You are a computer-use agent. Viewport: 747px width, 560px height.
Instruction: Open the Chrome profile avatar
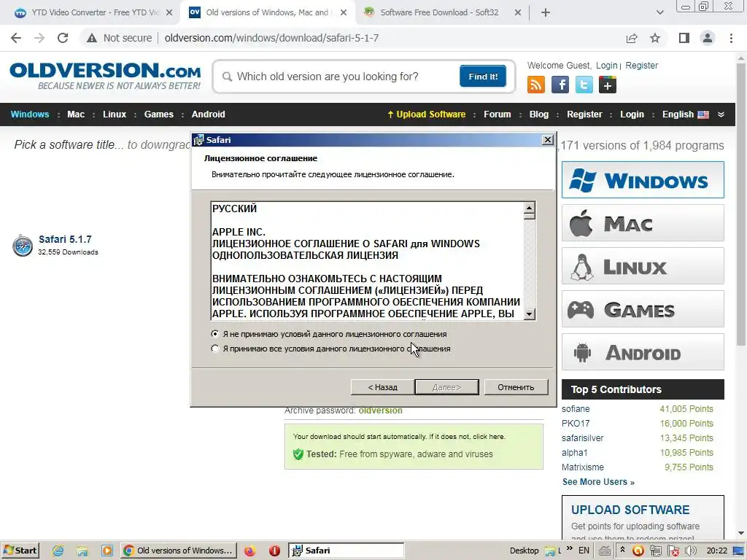point(708,38)
